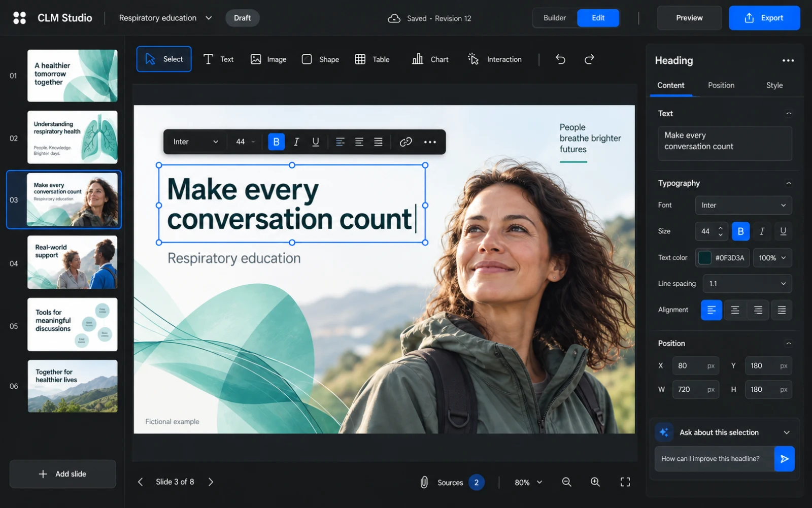
Task: Set panel Alignment to left
Action: pos(712,310)
